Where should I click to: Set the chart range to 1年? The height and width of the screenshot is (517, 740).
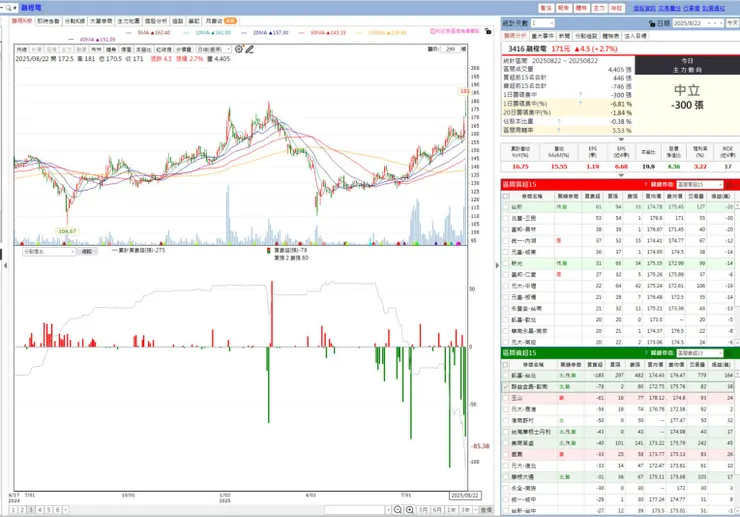tap(451, 510)
